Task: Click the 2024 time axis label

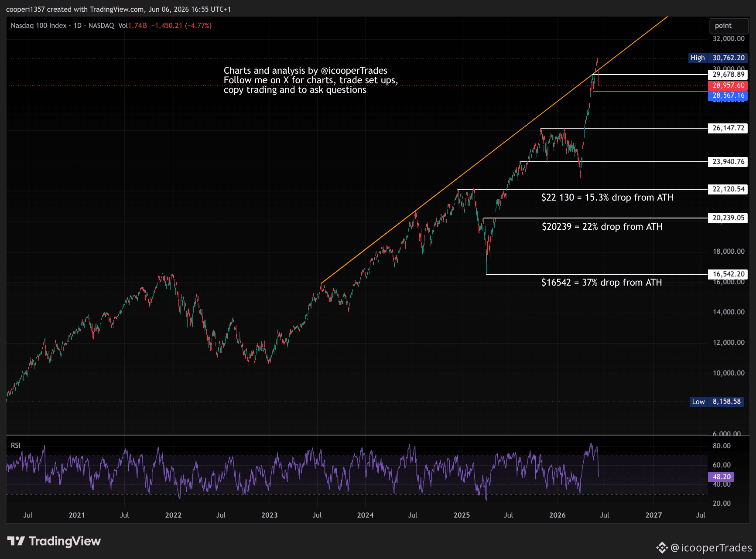Action: tap(366, 515)
